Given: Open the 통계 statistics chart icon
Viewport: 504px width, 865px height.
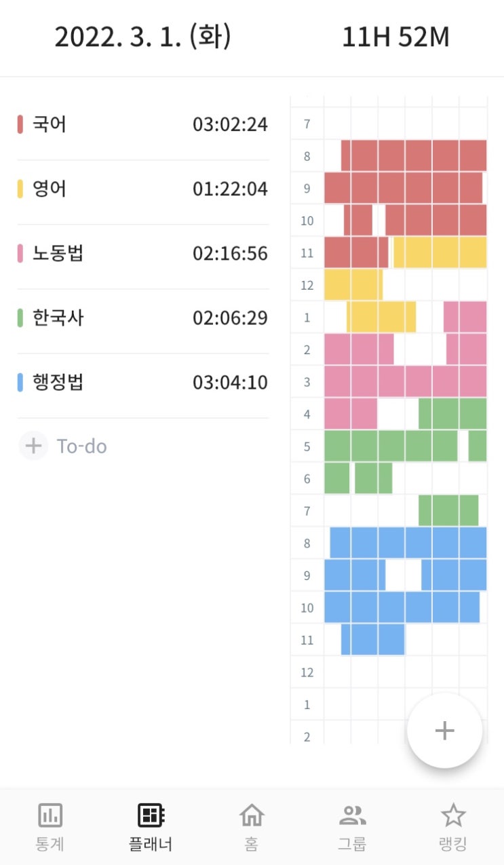Looking at the screenshot, I should 50,815.
